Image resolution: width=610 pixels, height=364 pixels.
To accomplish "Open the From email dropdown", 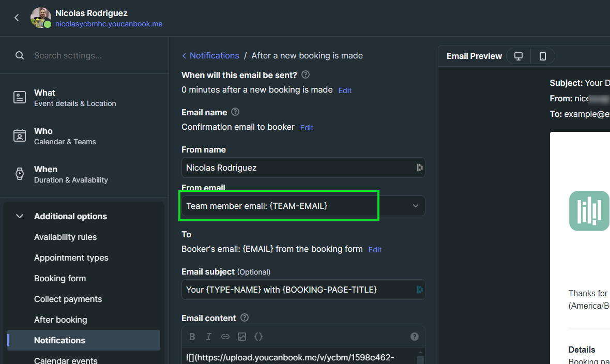I will [x=303, y=206].
